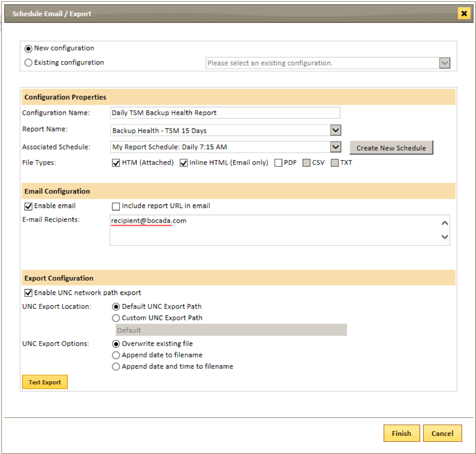Open the Report Name dropdown

point(335,130)
